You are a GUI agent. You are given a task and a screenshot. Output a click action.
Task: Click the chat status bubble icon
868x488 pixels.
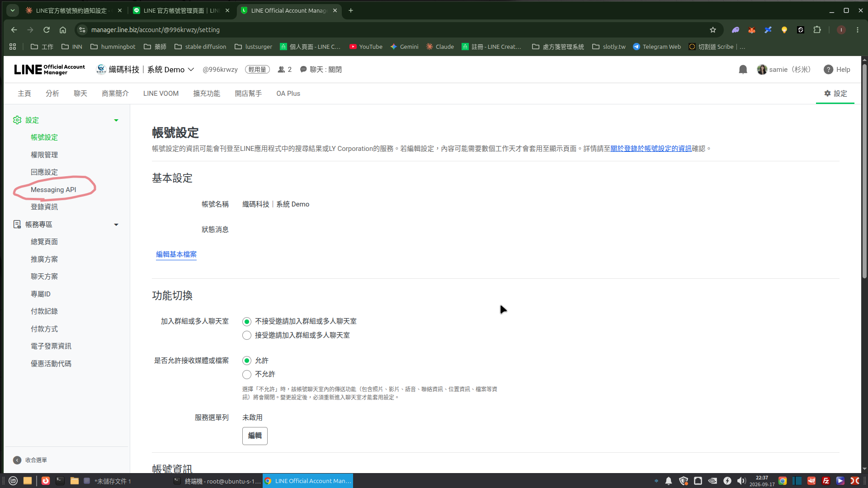303,70
